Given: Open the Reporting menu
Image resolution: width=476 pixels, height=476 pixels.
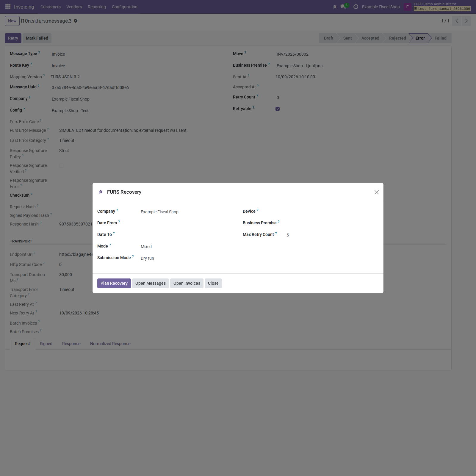Looking at the screenshot, I should [97, 7].
